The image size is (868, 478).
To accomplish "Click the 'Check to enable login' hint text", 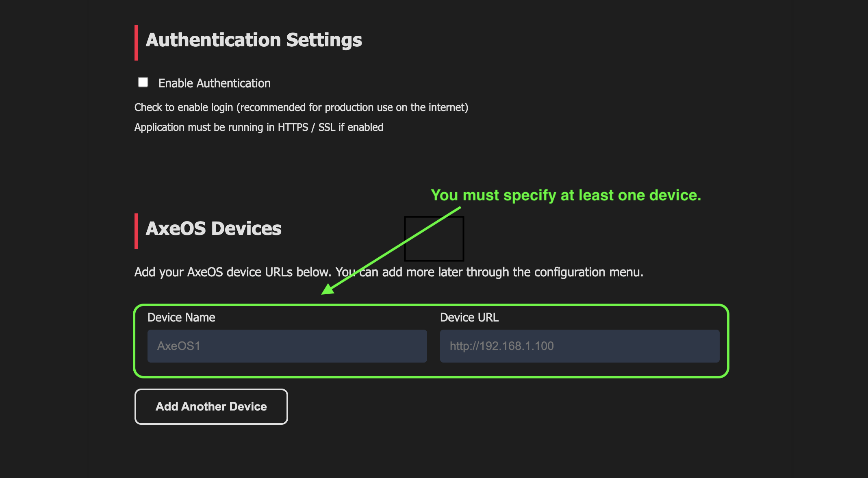I will 301,107.
